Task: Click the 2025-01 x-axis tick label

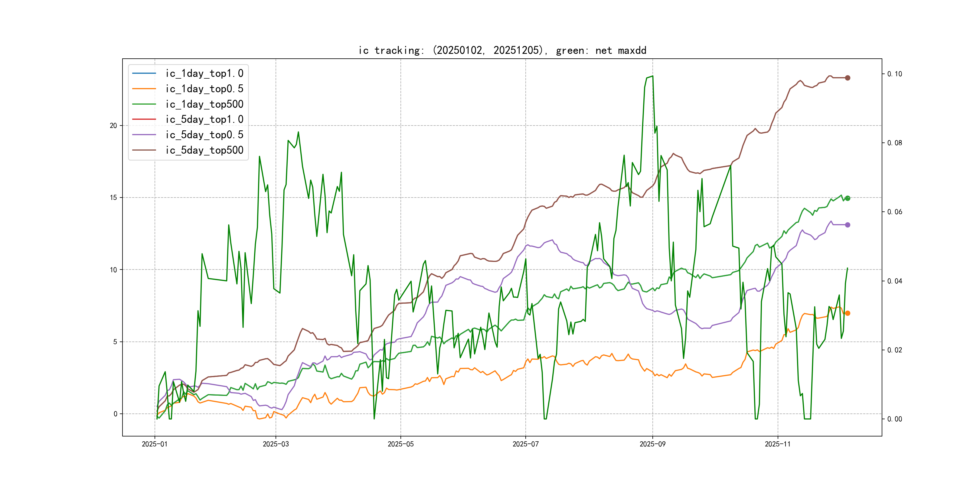Action: (x=155, y=444)
